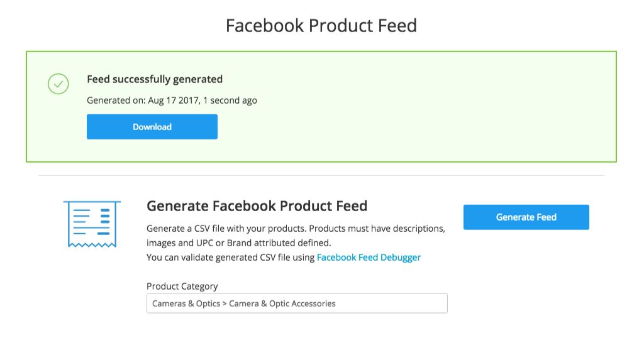Download the generated feed file
The width and height of the screenshot is (644, 338).
pyautogui.click(x=152, y=127)
